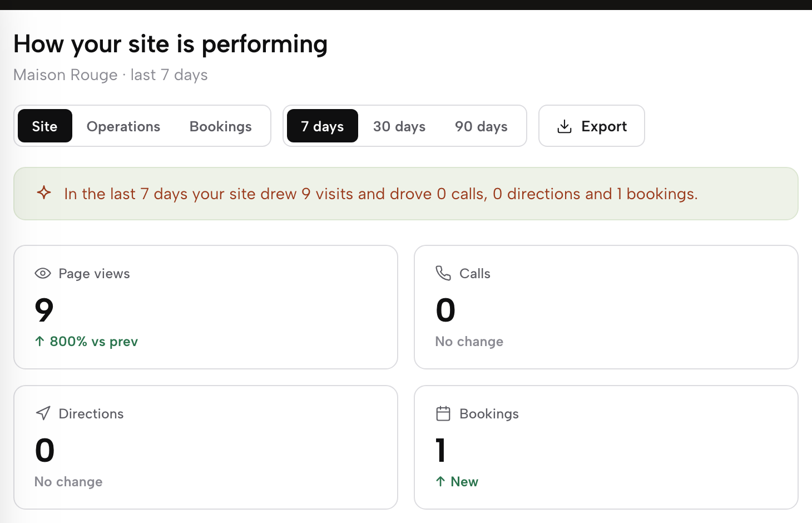Click the Page views count of 9

click(x=44, y=309)
